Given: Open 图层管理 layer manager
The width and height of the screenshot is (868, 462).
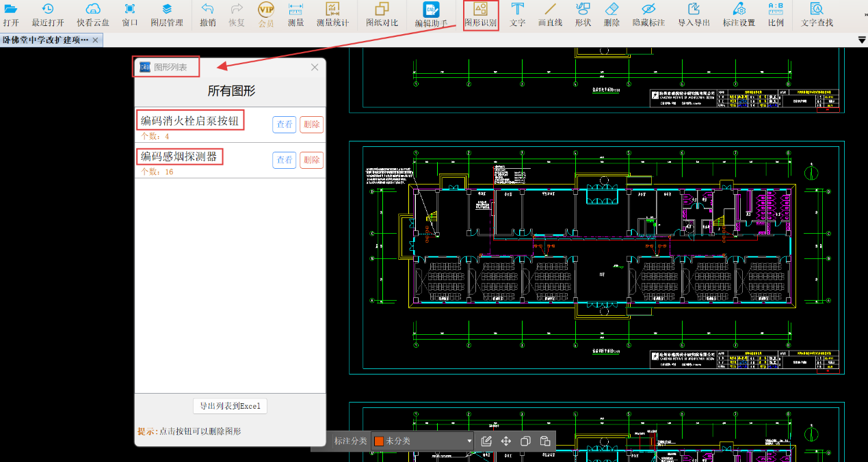Looking at the screenshot, I should point(167,14).
